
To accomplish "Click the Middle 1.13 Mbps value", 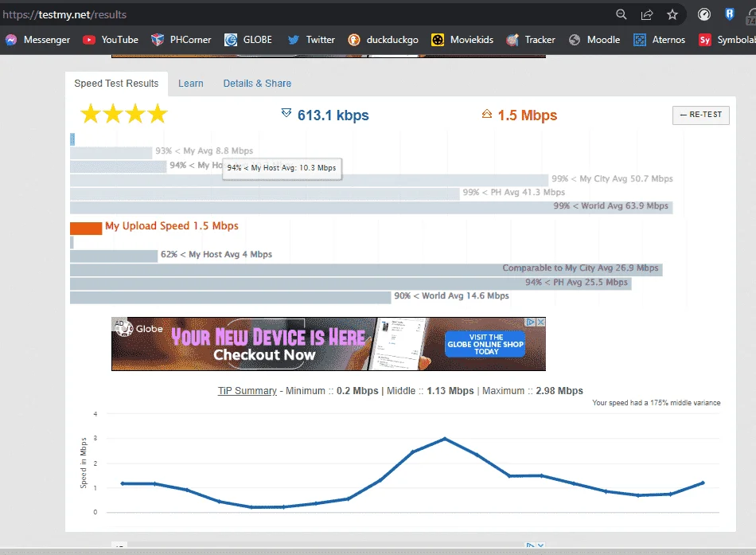I will (450, 390).
